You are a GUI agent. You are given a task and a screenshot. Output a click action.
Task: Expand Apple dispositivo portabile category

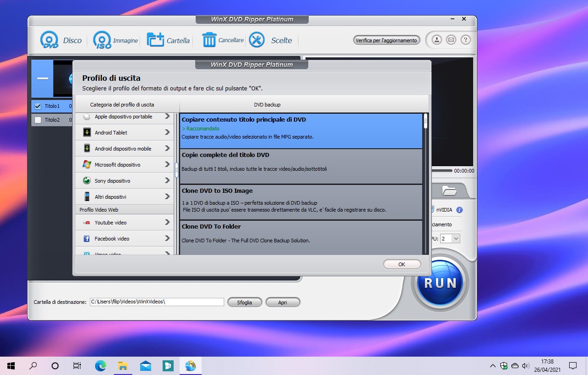[167, 117]
